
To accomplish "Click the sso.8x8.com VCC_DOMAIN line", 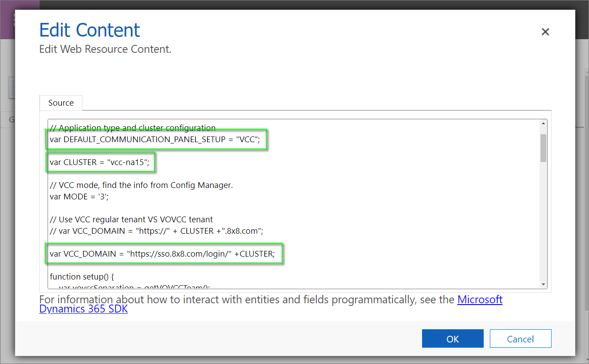I will (x=162, y=254).
